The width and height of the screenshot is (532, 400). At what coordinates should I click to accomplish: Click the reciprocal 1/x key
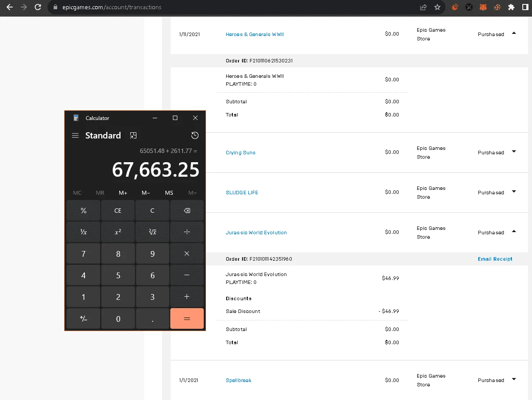point(83,232)
